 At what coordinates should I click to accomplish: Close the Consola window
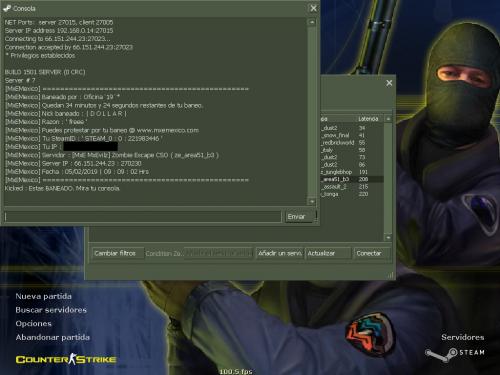coord(313,8)
